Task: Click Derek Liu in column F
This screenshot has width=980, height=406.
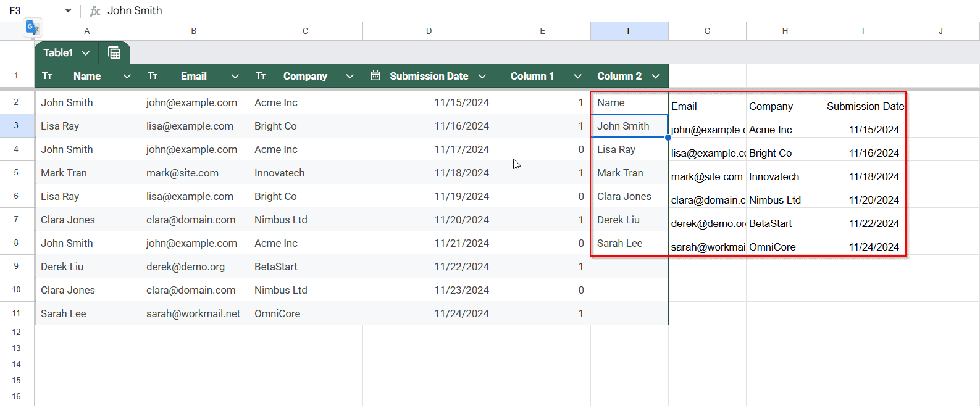Action: 629,220
